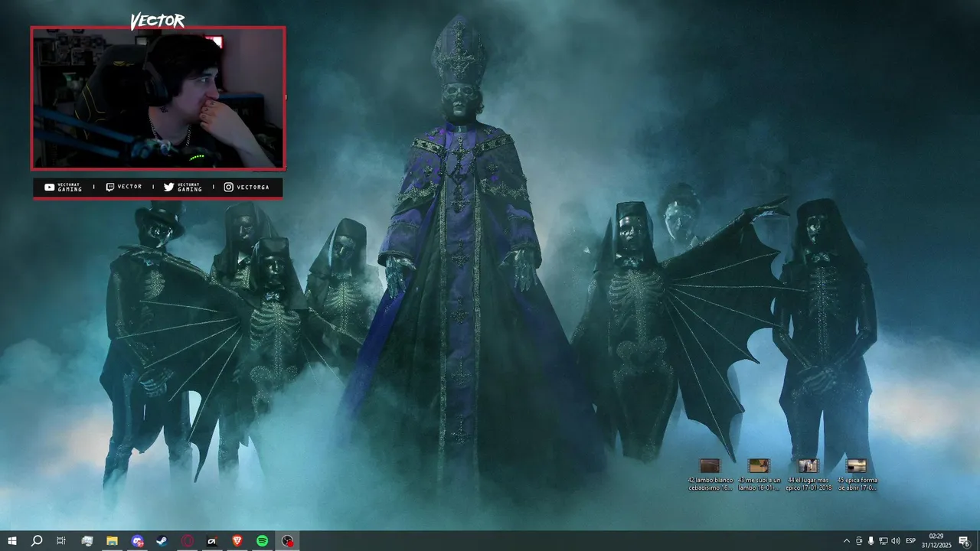Open notification center with 6 badge
The width and height of the screenshot is (980, 551).
(x=965, y=541)
